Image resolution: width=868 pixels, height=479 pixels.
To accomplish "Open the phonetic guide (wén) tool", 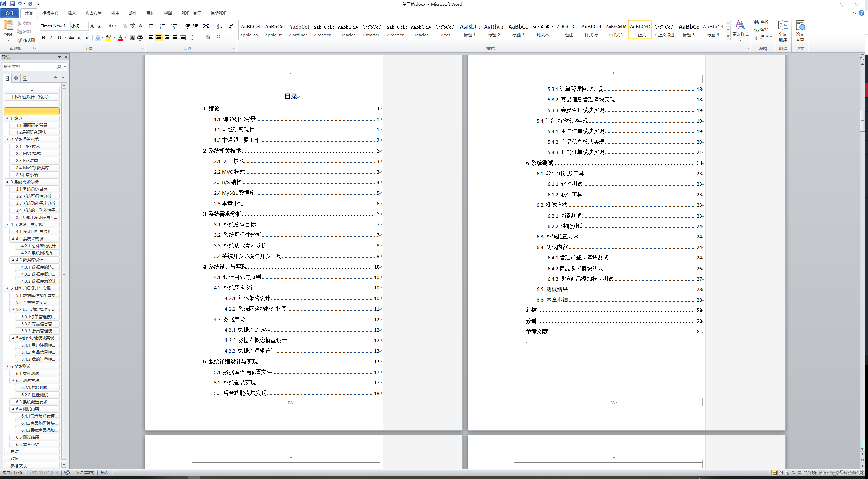I will coord(132,26).
